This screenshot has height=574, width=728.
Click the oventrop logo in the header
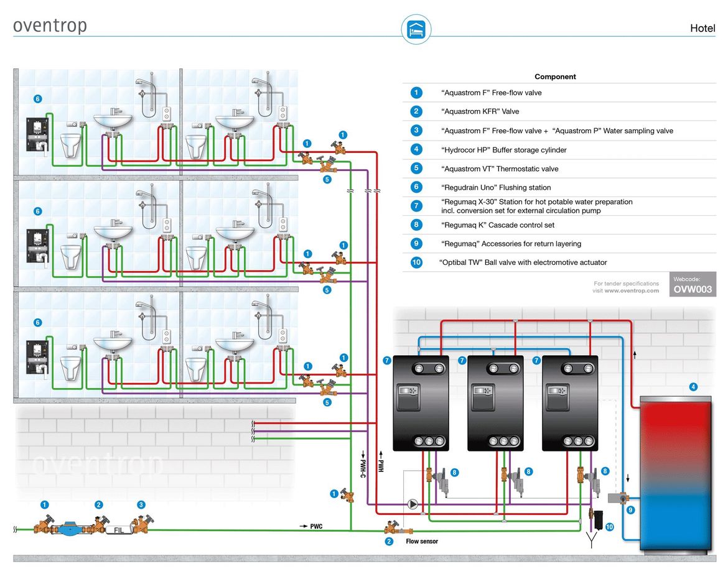pyautogui.click(x=50, y=26)
